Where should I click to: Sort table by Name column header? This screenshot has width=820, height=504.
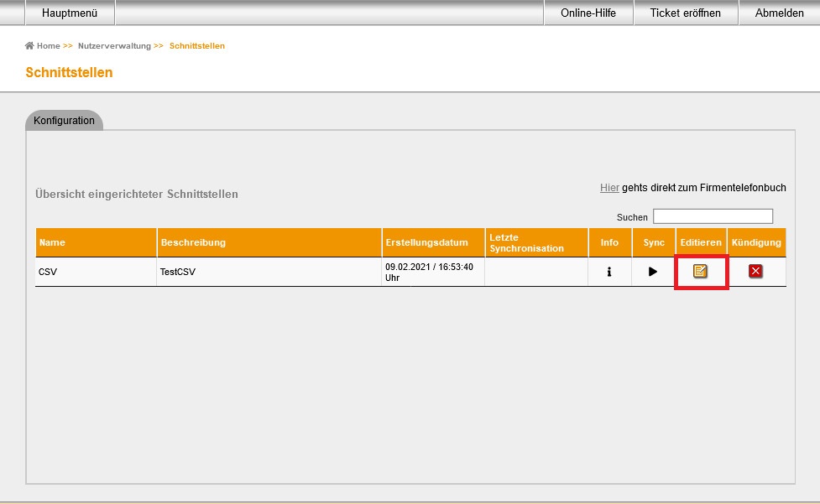tap(96, 242)
